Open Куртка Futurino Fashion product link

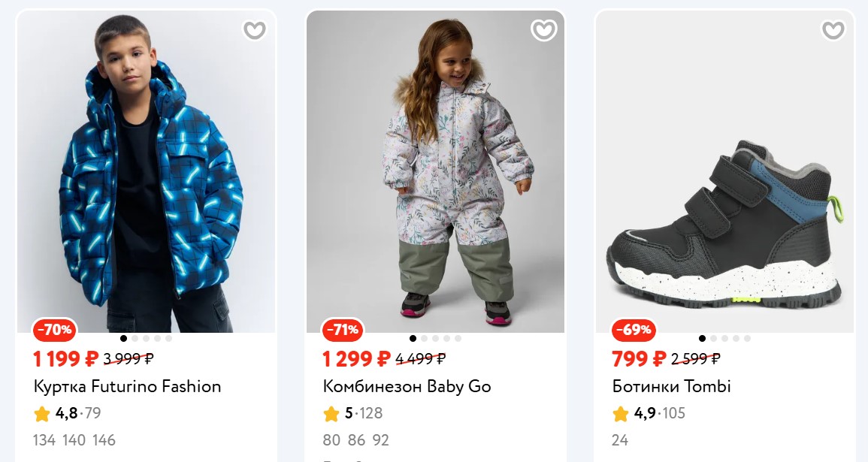coord(128,387)
